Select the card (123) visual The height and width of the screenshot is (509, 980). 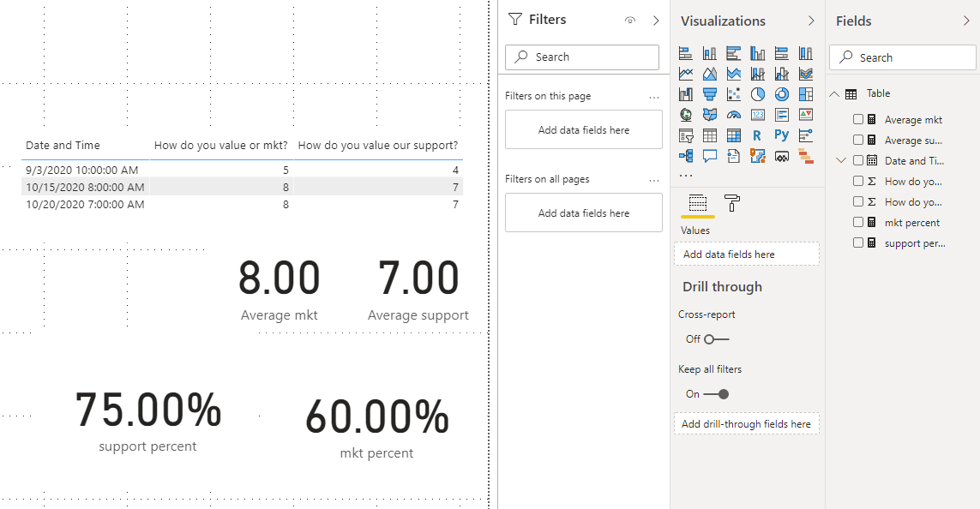tap(757, 115)
